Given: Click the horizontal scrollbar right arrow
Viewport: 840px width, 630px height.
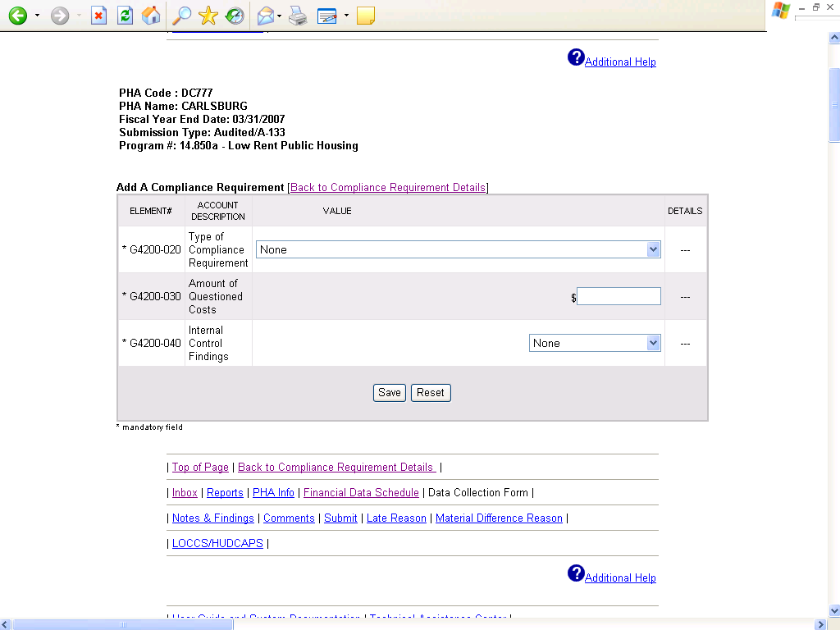Looking at the screenshot, I should click(x=820, y=624).
